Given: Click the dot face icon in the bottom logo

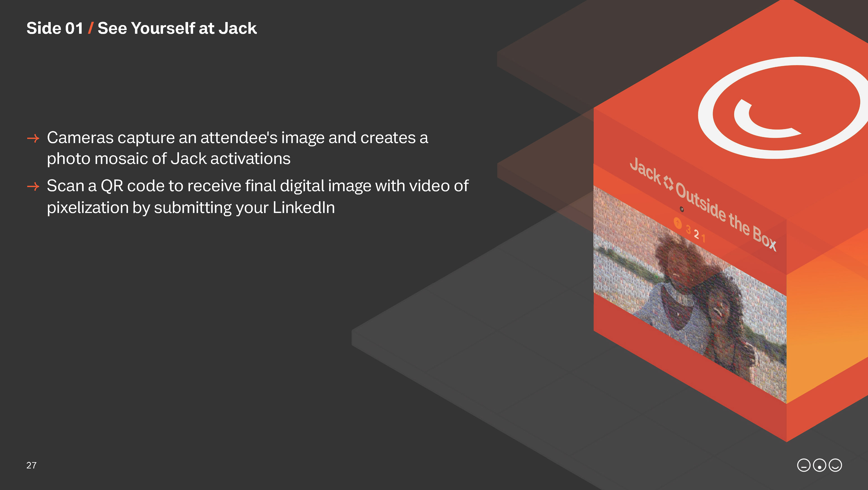Looking at the screenshot, I should (x=819, y=465).
